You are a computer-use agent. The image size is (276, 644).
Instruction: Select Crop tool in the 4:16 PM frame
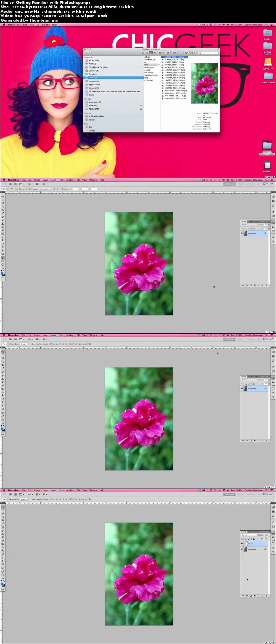(3, 520)
